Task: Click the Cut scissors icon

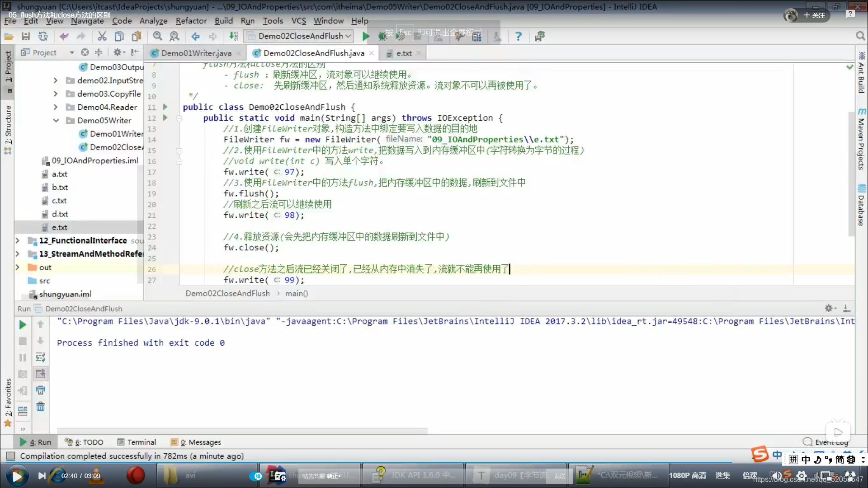Action: tap(102, 36)
